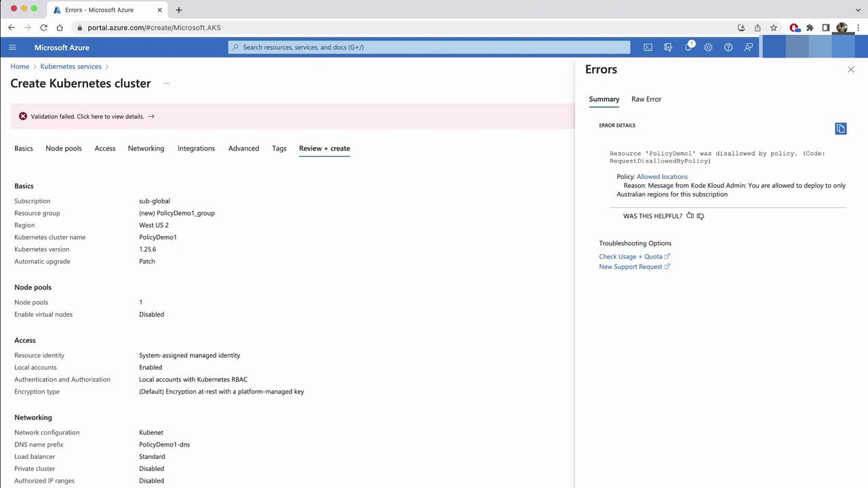The height and width of the screenshot is (488, 868).
Task: Open the browser Extensions puzzle icon
Action: tap(810, 28)
